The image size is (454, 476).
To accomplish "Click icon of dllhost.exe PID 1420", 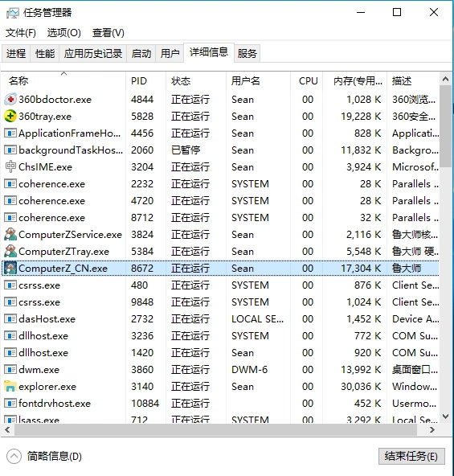I will click(10, 353).
